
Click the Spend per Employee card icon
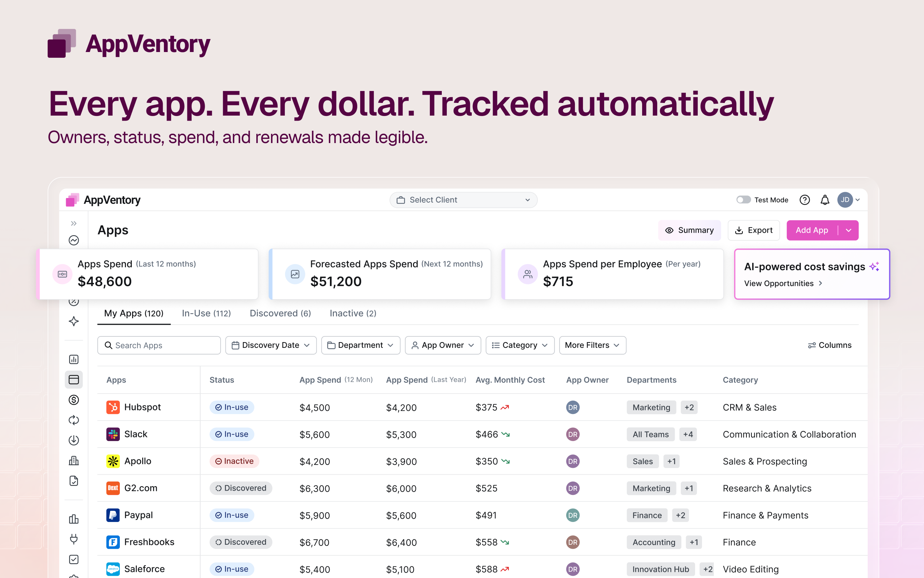pyautogui.click(x=528, y=274)
